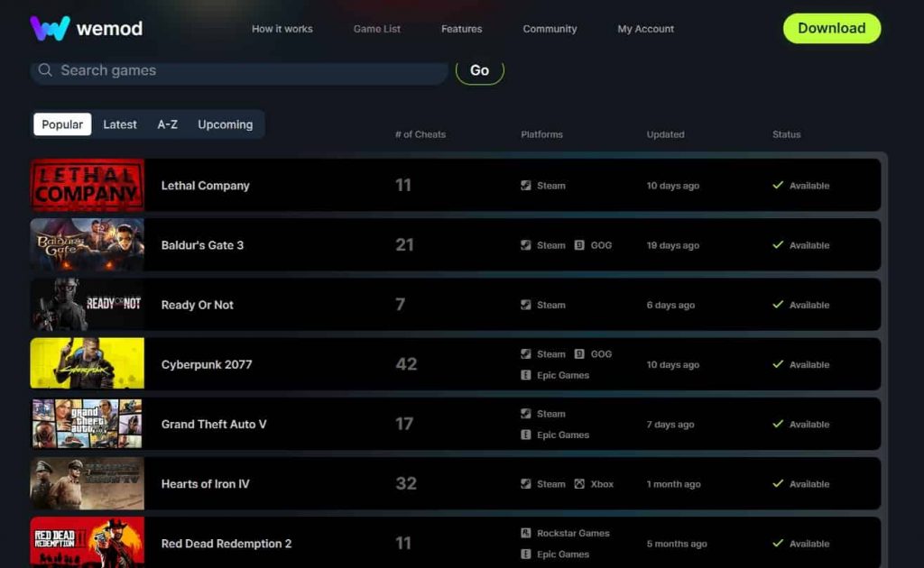This screenshot has height=568, width=924.
Task: Click the Steam icon in Cyberpunk 2077 row
Action: [526, 353]
